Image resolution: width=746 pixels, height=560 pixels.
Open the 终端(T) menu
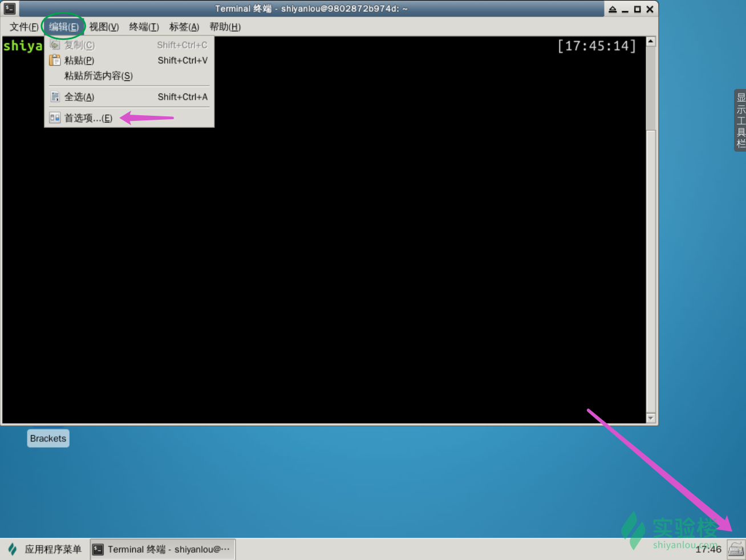tap(143, 26)
